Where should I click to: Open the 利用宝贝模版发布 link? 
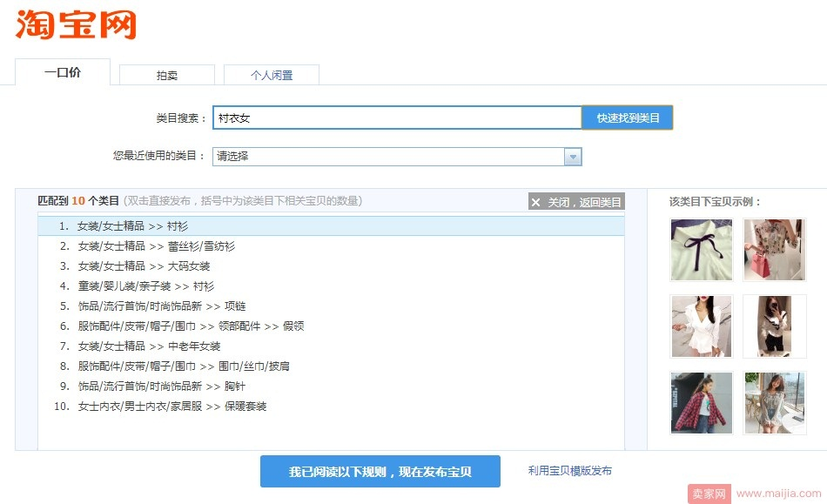pyautogui.click(x=569, y=471)
